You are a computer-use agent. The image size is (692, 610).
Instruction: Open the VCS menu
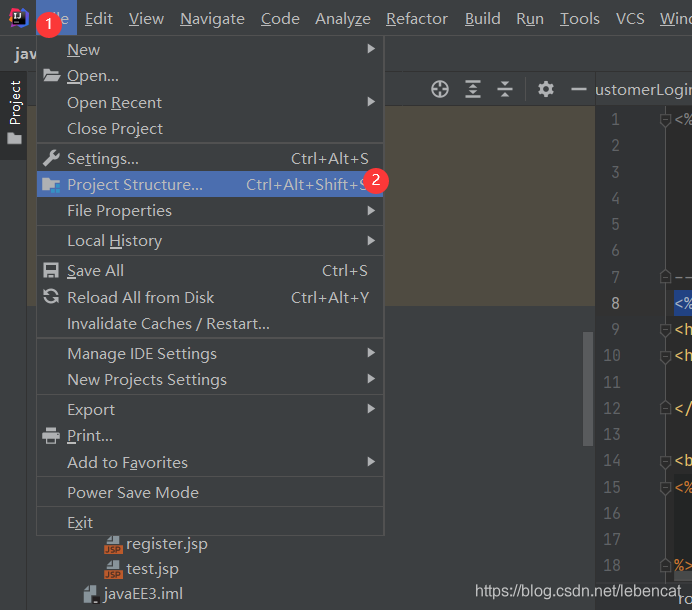630,19
